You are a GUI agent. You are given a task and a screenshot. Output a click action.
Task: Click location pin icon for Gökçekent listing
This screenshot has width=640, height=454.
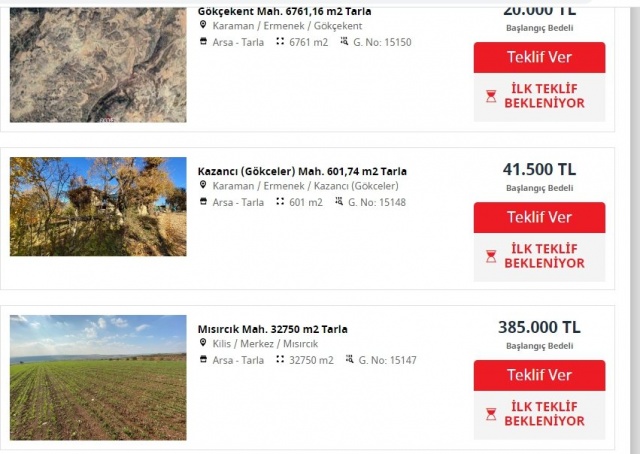tap(203, 25)
